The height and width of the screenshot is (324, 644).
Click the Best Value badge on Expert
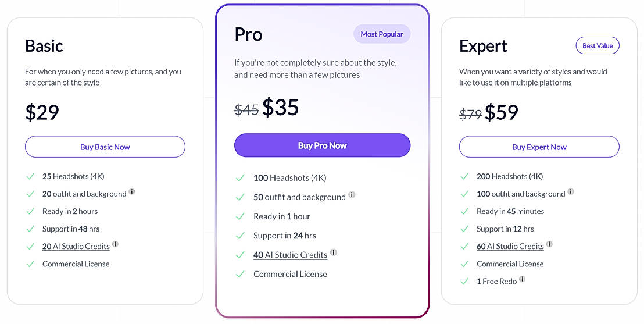(x=597, y=46)
